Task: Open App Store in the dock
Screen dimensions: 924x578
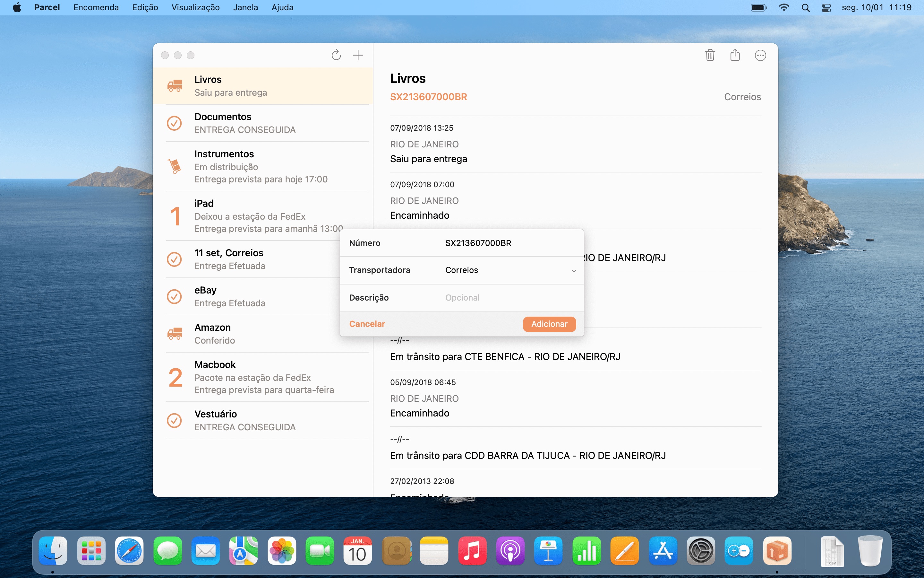Action: pos(663,551)
